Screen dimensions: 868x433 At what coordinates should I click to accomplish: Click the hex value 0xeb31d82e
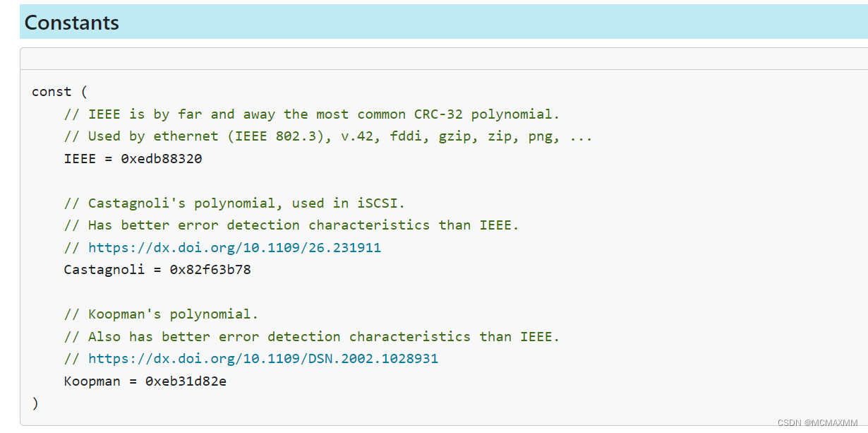pyautogui.click(x=186, y=381)
